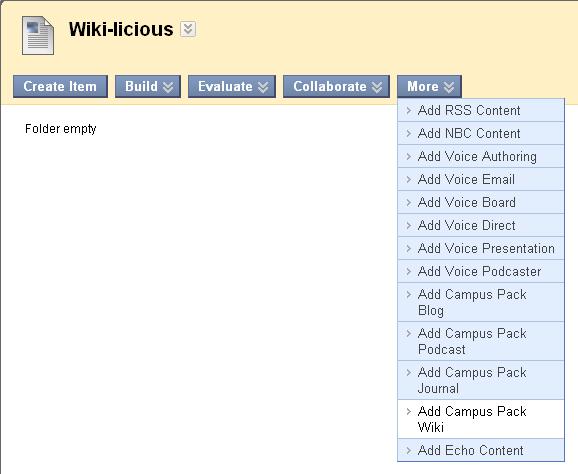578x474 pixels.
Task: Pick Add Voice Email from menu
Action: tap(481, 180)
